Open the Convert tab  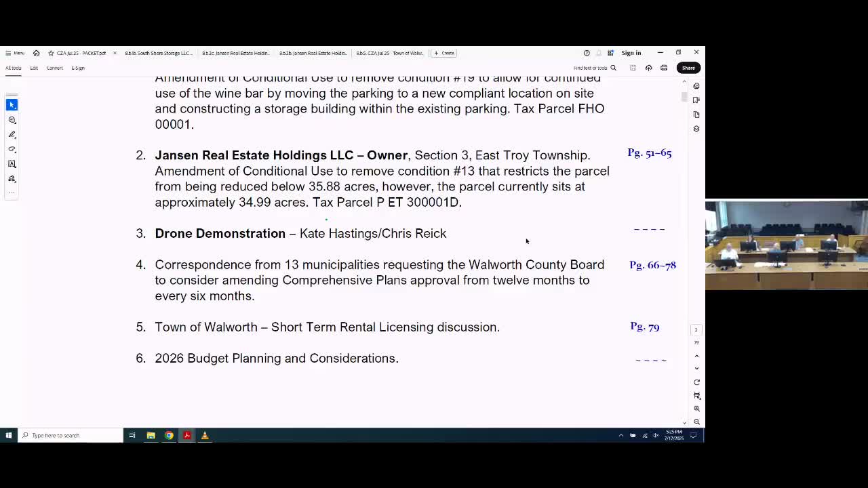(54, 68)
